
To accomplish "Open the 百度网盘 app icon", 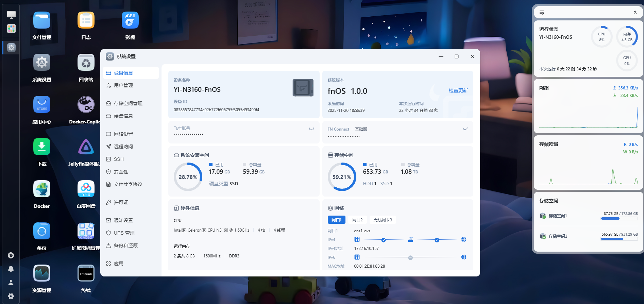I will 86,189.
